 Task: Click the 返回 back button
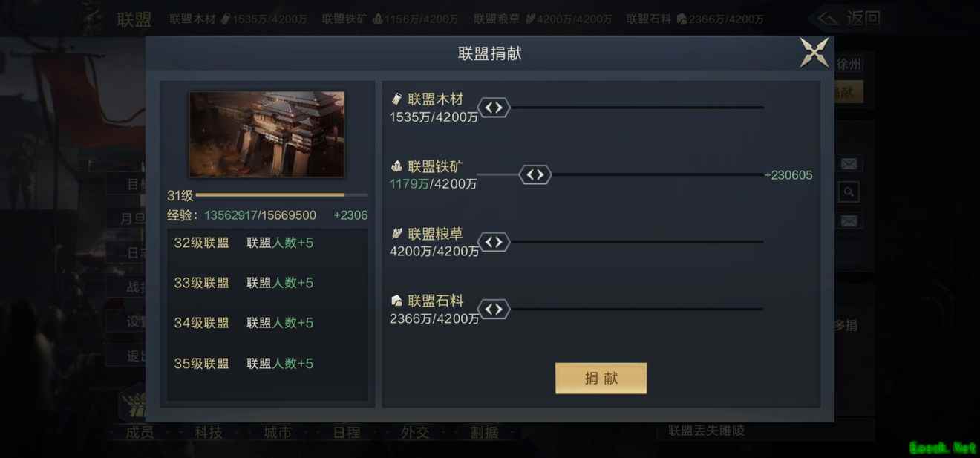coord(850,18)
